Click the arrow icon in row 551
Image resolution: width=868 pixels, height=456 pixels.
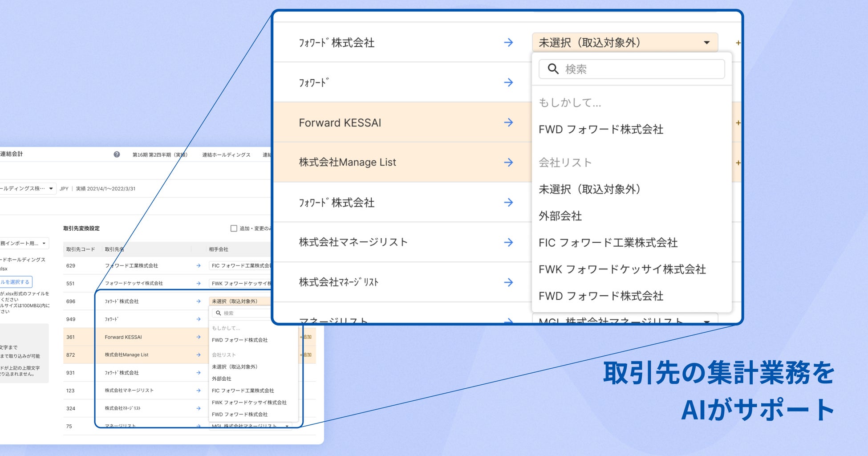tap(199, 283)
